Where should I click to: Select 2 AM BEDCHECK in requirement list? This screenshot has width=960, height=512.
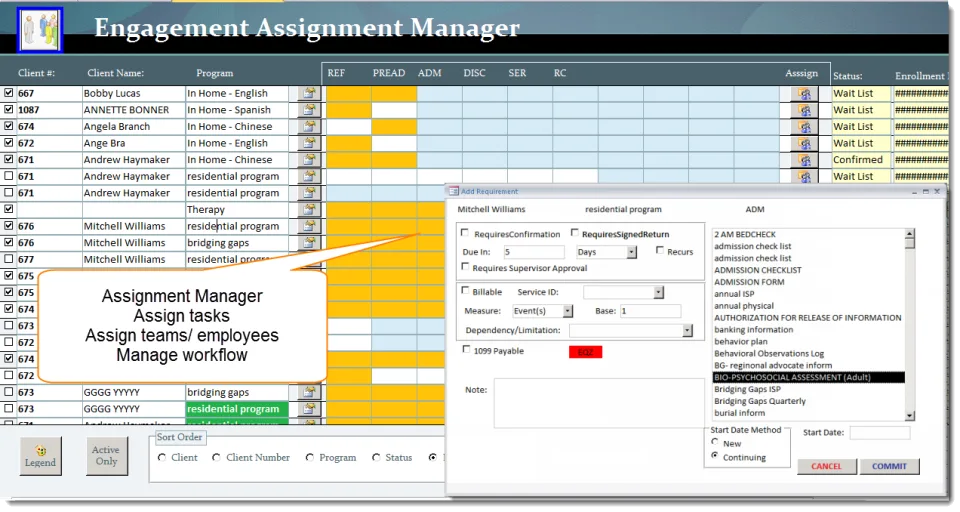point(744,235)
